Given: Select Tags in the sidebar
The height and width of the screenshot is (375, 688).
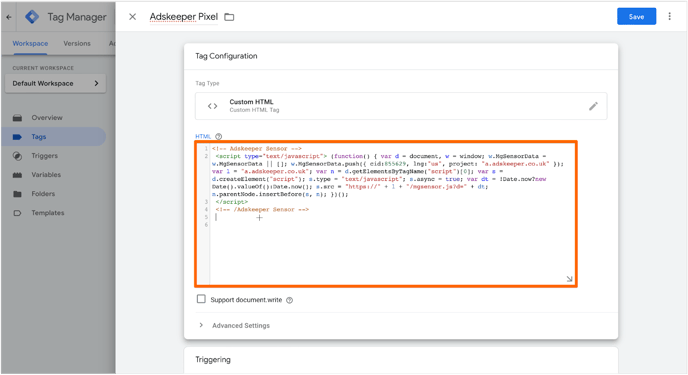Looking at the screenshot, I should tap(53, 137).
